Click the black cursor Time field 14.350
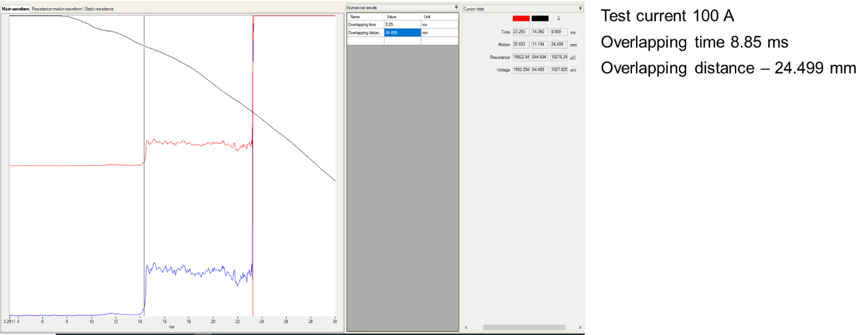 (540, 31)
